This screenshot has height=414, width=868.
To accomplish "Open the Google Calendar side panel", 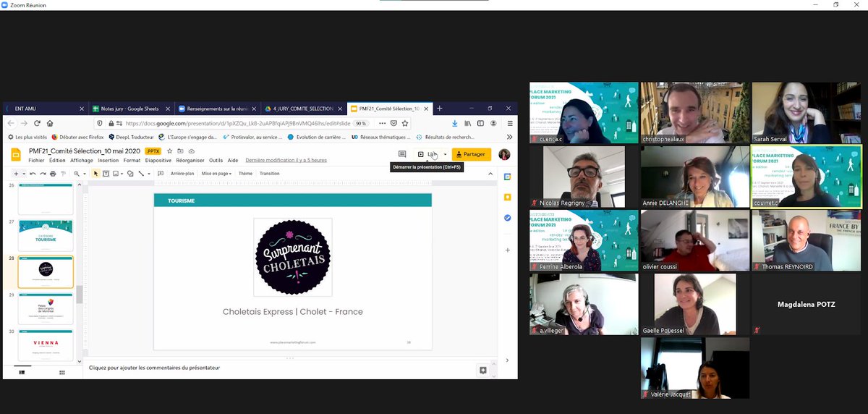I will tap(508, 177).
